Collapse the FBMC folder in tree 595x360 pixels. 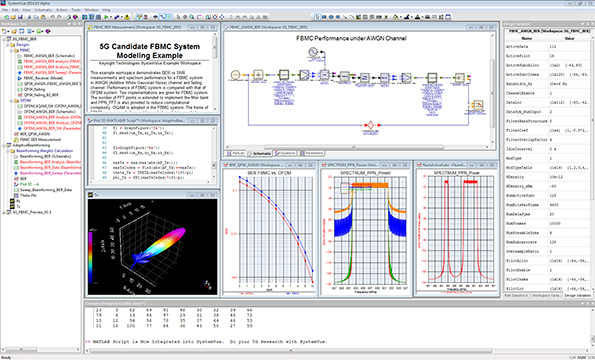click(11, 50)
